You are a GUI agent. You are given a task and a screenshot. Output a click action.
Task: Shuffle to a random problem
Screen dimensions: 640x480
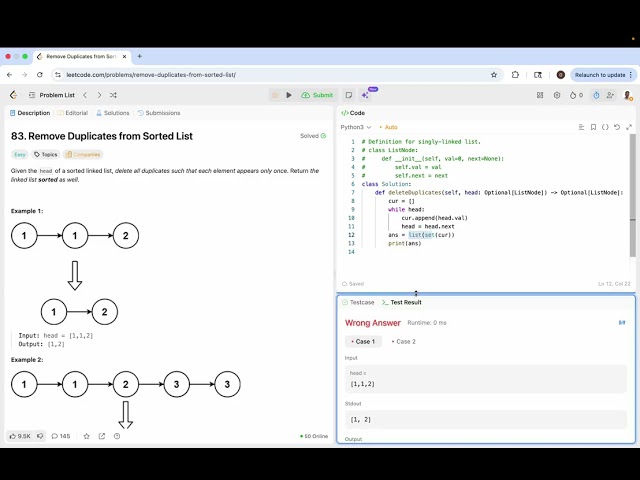[113, 95]
